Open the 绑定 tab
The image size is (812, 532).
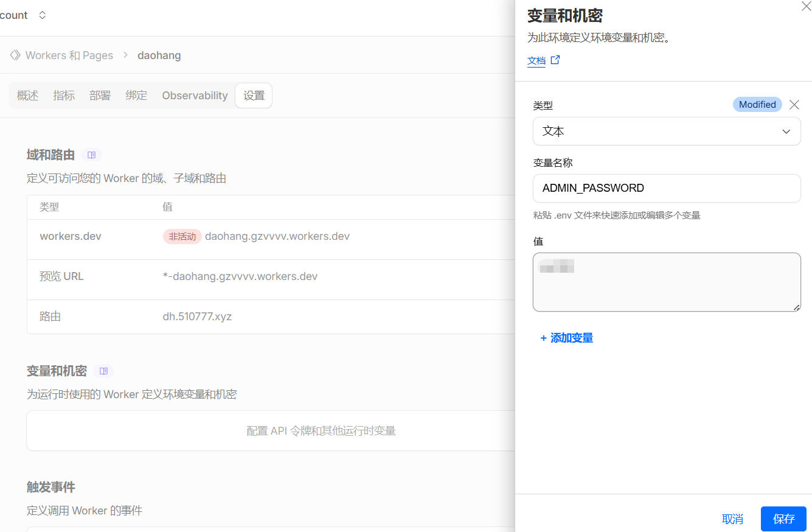click(136, 96)
